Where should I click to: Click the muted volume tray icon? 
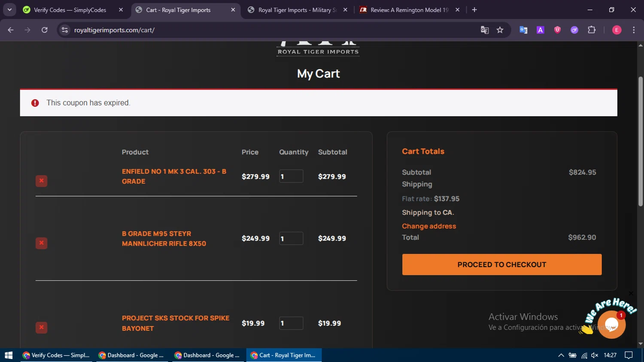pos(595,355)
